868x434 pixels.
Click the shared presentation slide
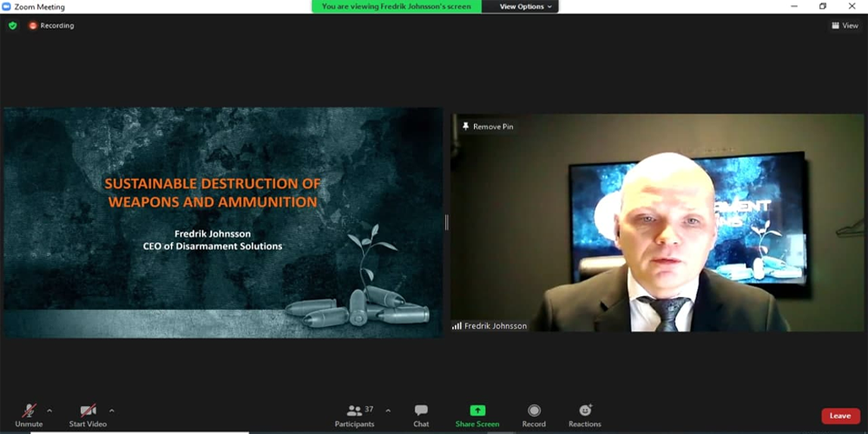[x=223, y=222]
